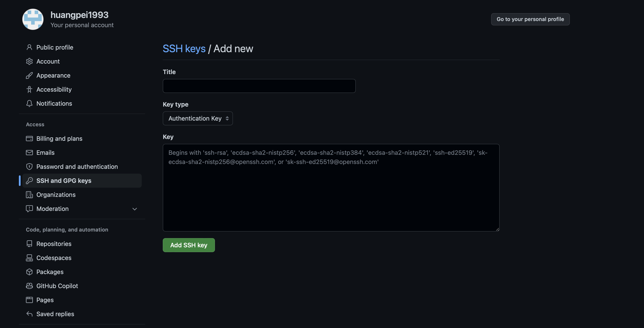Viewport: 644px width, 328px height.
Task: Click the person icon beside Public profile
Action: (x=29, y=47)
